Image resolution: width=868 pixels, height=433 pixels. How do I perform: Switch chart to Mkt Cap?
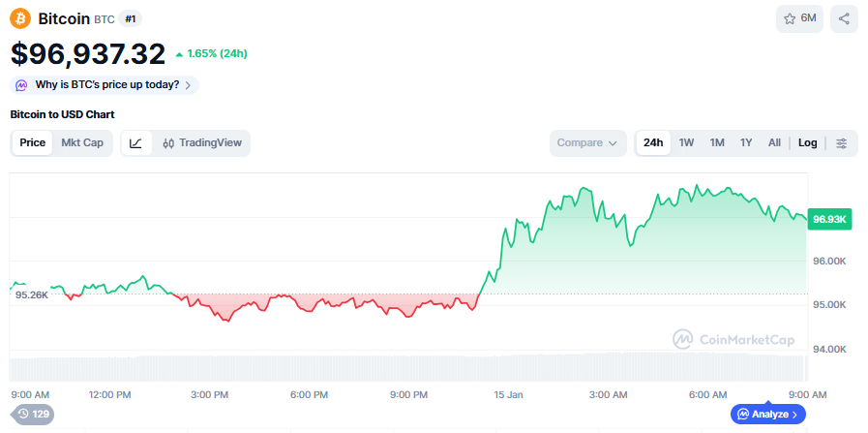click(x=82, y=143)
